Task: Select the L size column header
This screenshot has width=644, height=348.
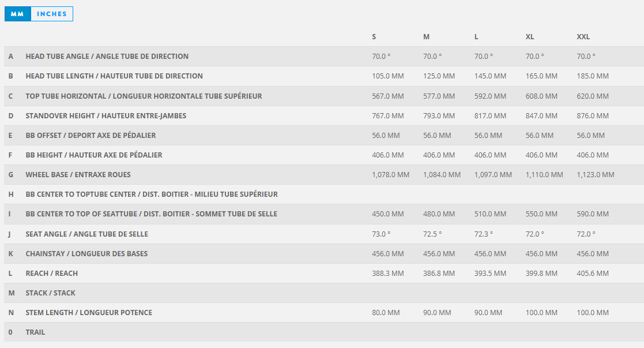Action: pyautogui.click(x=476, y=36)
